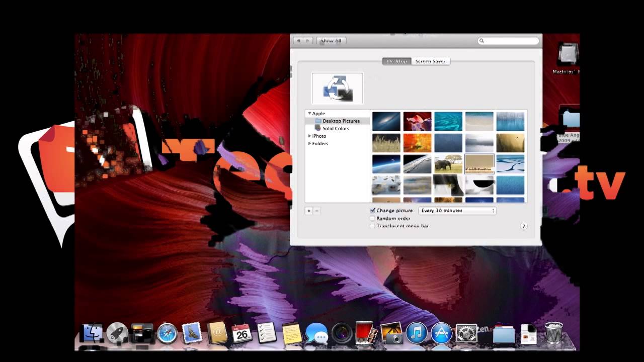Click the Show All button
The width and height of the screenshot is (644, 362).
(331, 41)
